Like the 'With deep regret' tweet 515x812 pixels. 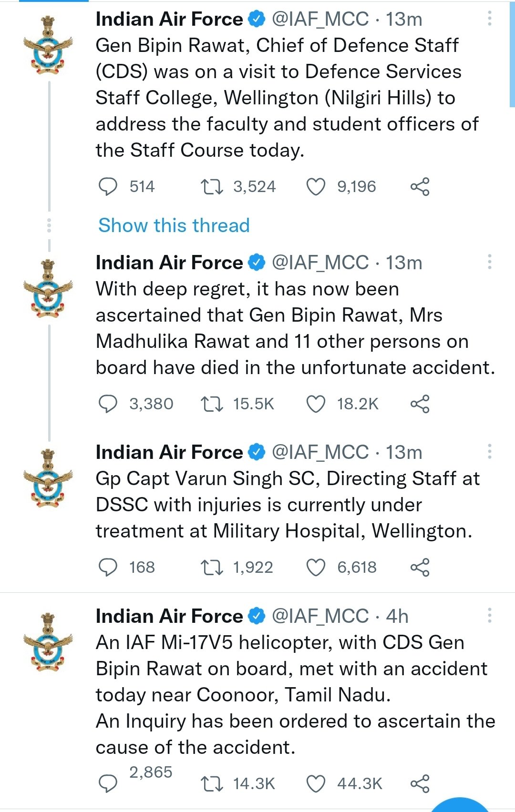pyautogui.click(x=316, y=404)
